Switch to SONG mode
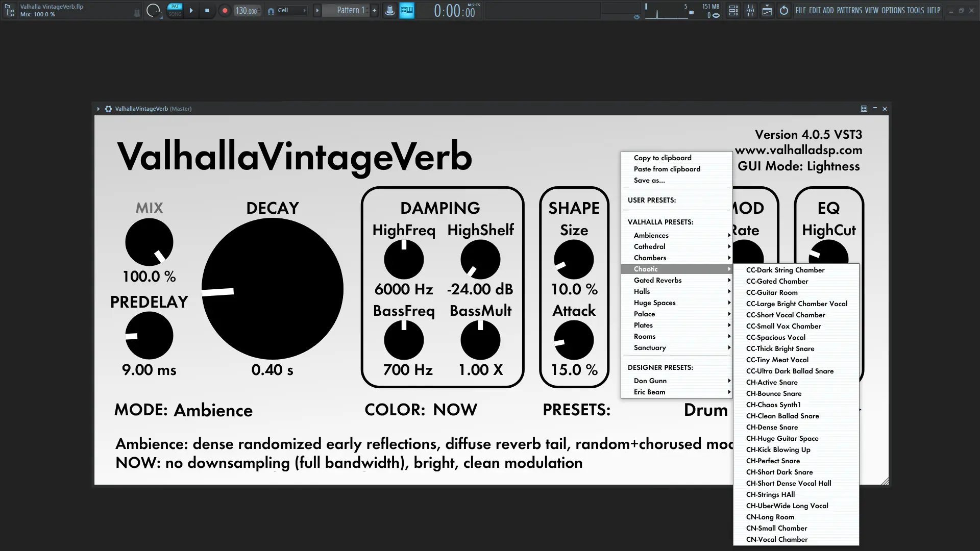 (x=175, y=14)
